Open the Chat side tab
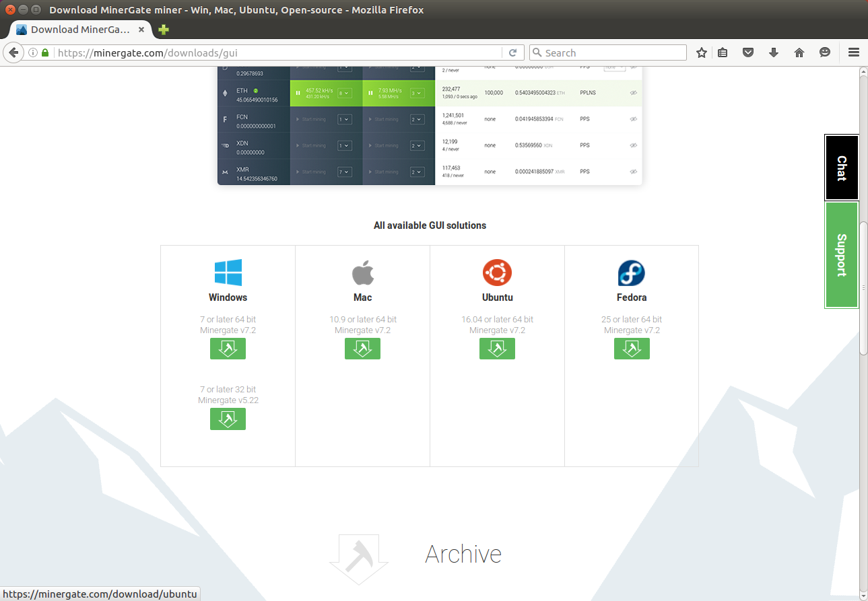868x601 pixels. click(842, 168)
